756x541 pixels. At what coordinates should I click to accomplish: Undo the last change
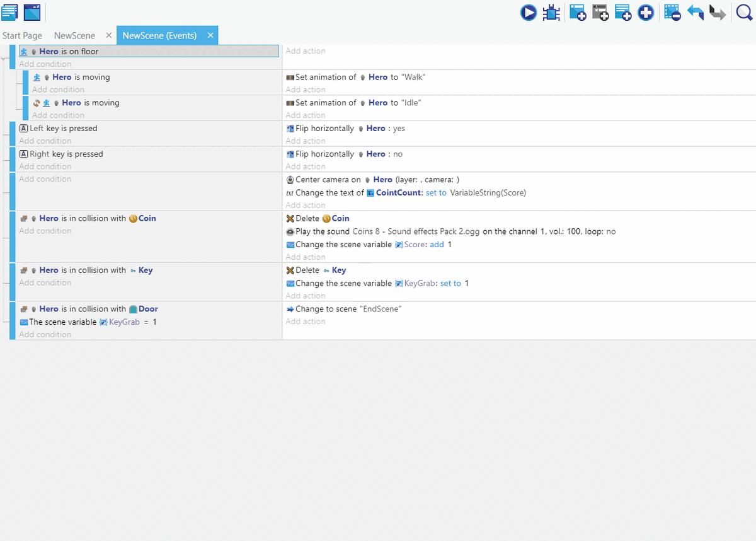point(695,12)
